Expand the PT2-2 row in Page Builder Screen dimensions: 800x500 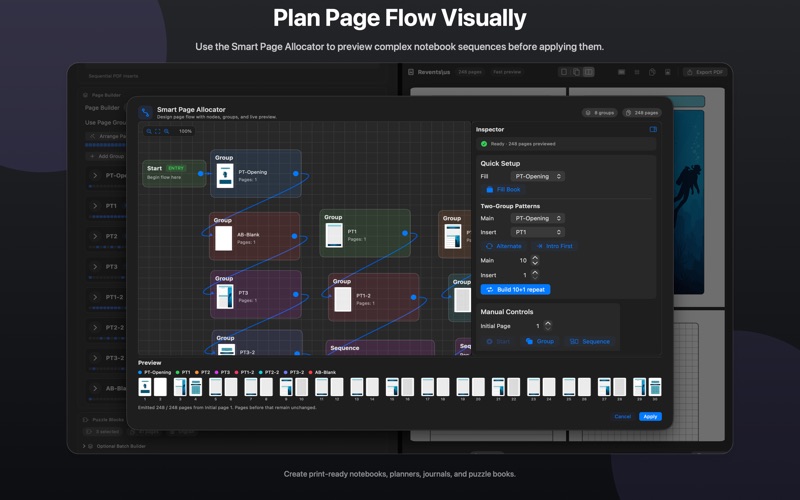pos(95,328)
